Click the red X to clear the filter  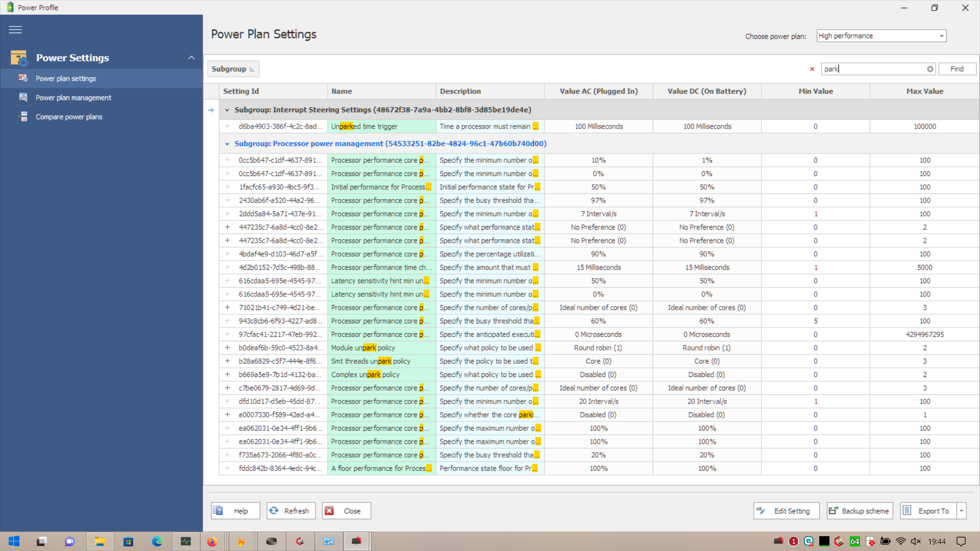[x=812, y=69]
